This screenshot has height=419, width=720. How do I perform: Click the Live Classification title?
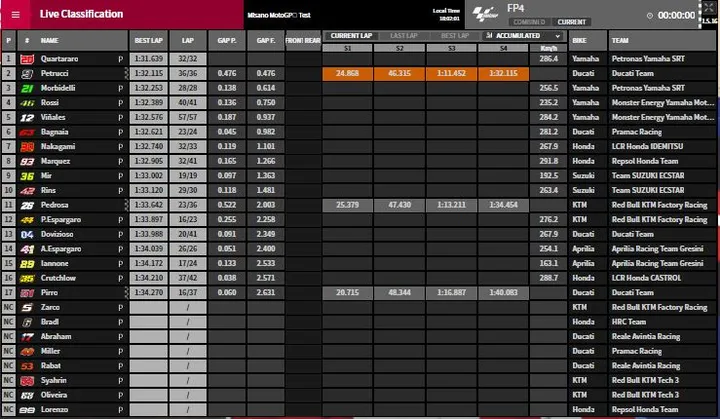tap(81, 14)
